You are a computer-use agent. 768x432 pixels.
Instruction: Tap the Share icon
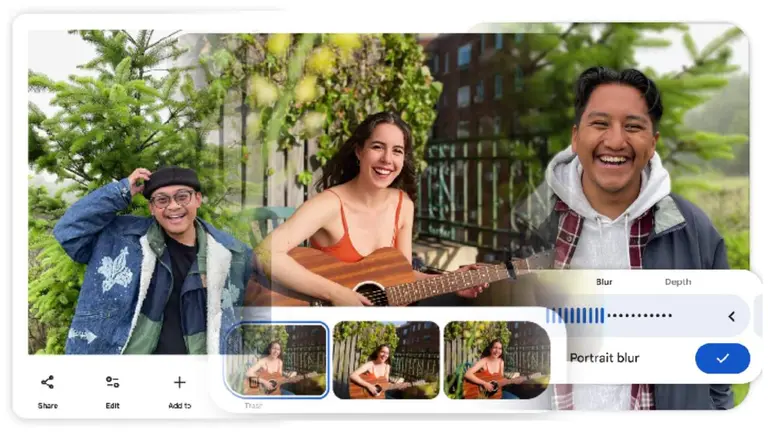tap(48, 382)
